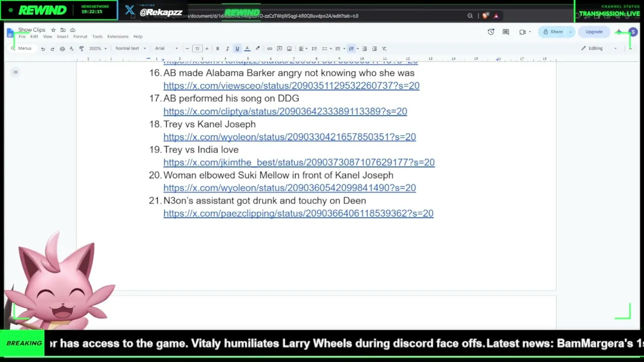Expand the Share dropdown arrow
This screenshot has width=644, height=362.
pos(570,32)
